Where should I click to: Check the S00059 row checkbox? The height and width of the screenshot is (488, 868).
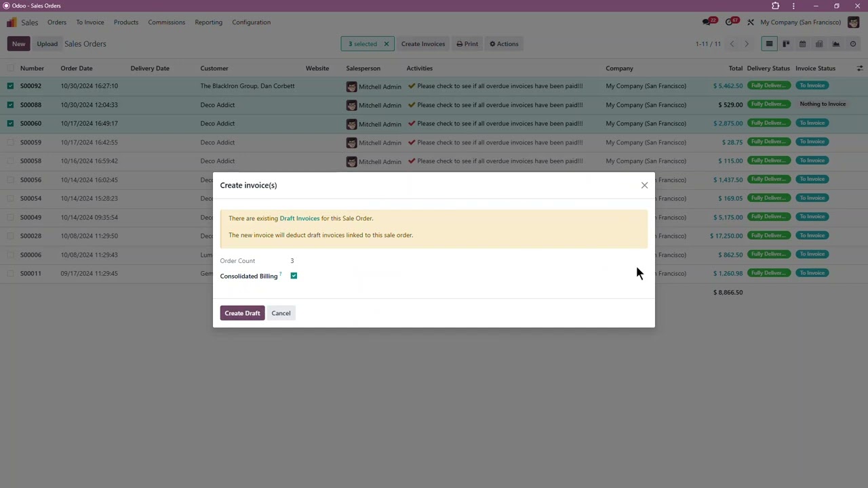(x=10, y=142)
